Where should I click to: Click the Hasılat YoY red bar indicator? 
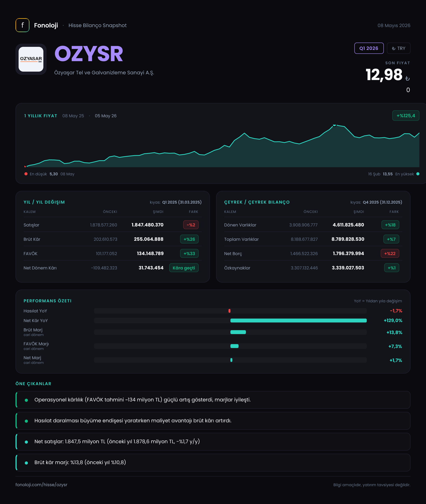pyautogui.click(x=229, y=311)
